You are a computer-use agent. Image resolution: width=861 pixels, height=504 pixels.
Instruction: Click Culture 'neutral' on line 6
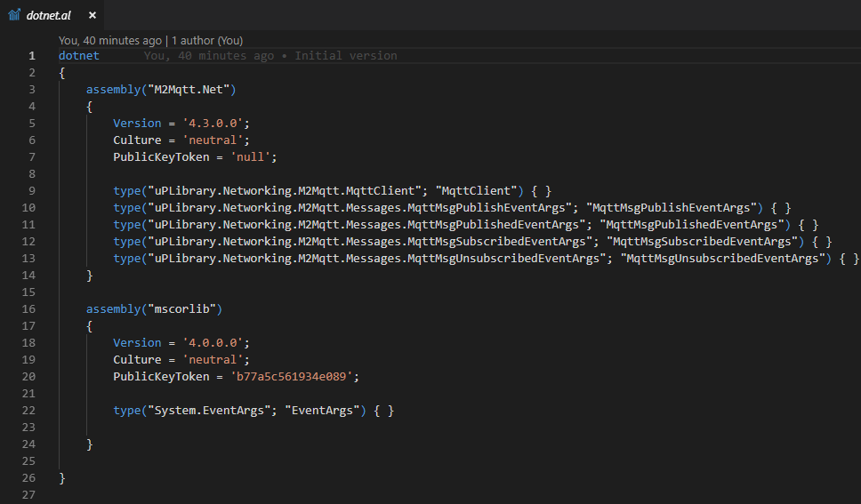(213, 140)
